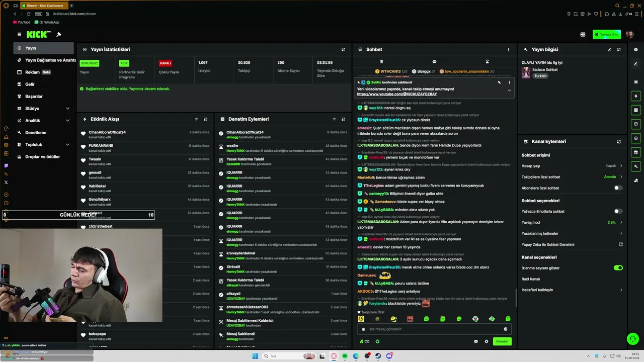Open Spotify from the taskbar
The image size is (644, 362).
(345, 356)
